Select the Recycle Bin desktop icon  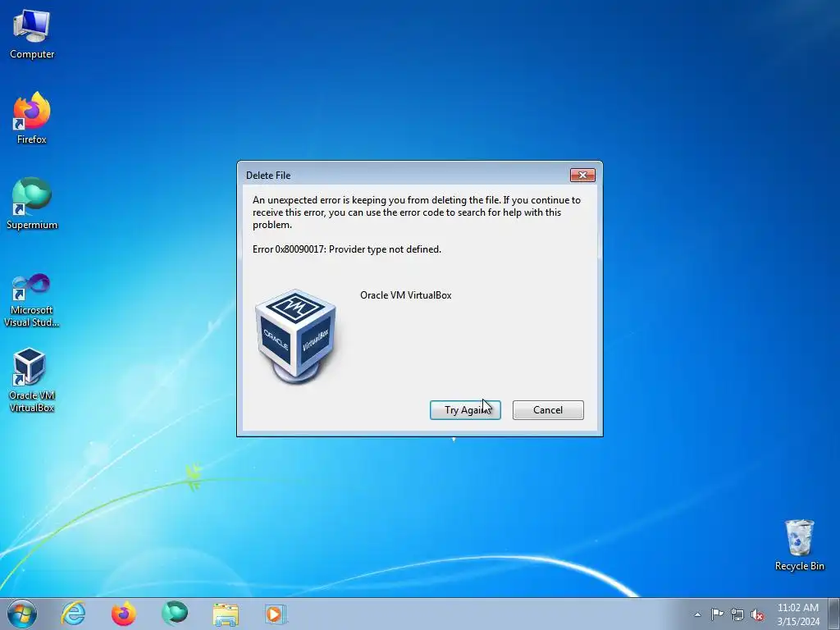tap(799, 545)
